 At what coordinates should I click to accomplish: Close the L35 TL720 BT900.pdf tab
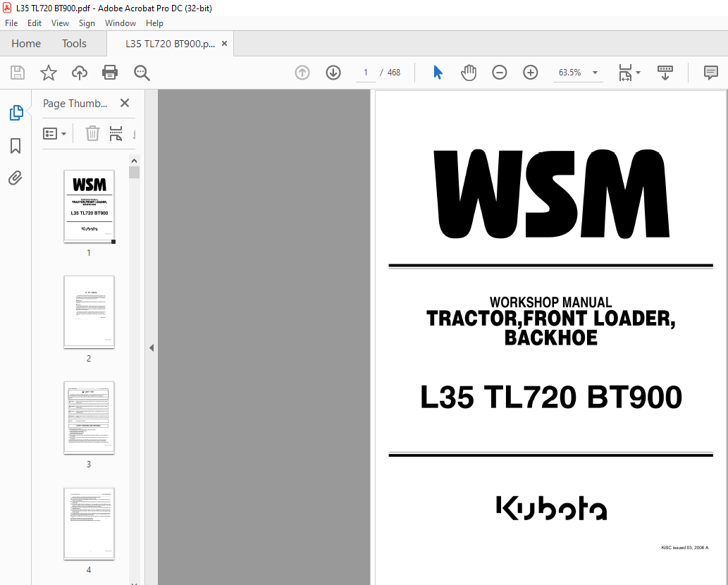point(224,44)
